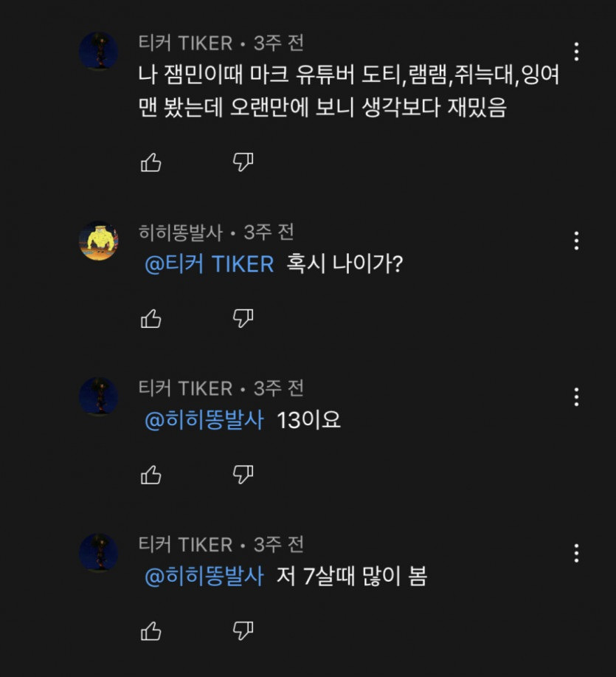Viewport: 616px width, 677px height.
Task: Dislike the '저 7살때 많이 봄' reply
Action: pyautogui.click(x=243, y=630)
